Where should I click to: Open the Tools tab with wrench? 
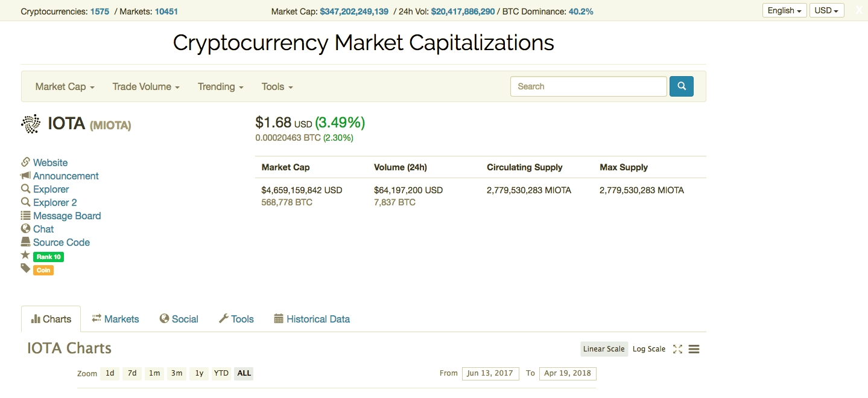tap(236, 319)
